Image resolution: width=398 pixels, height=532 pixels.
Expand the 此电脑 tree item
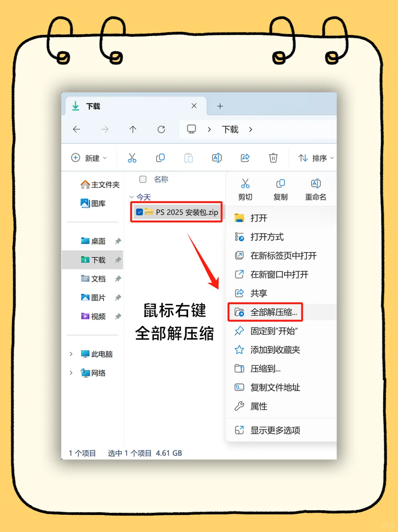click(x=71, y=354)
